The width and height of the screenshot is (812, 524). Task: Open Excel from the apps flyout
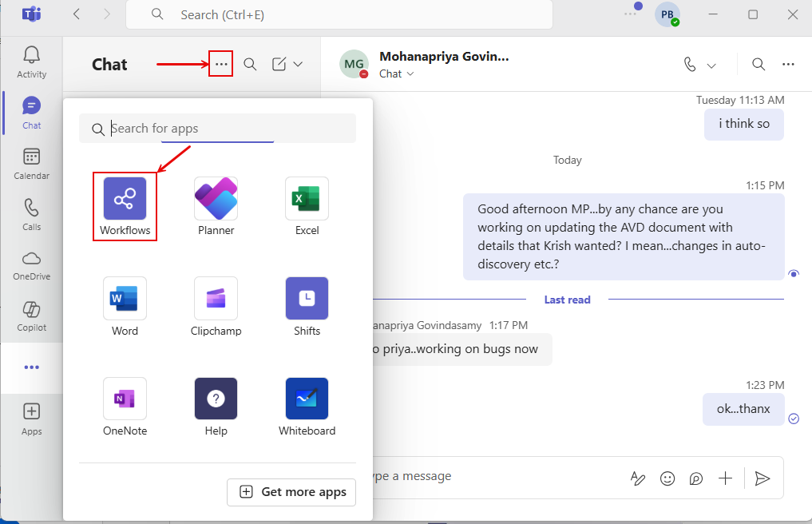307,199
